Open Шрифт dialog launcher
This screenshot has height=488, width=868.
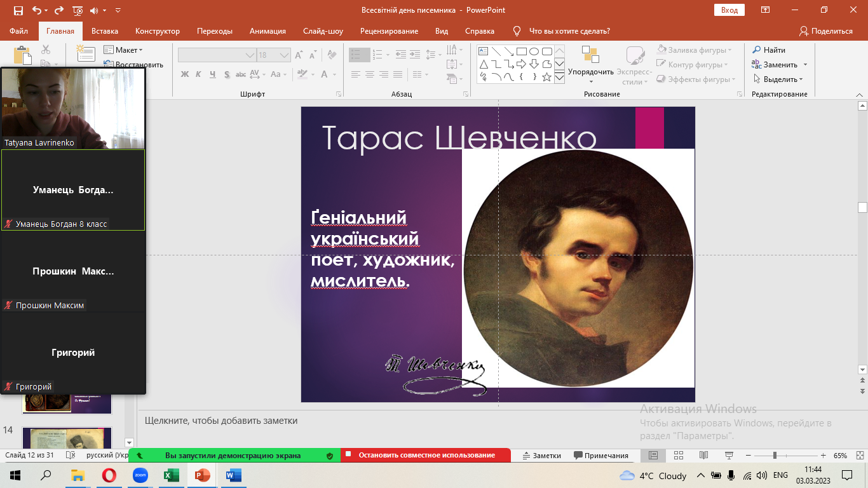point(338,94)
